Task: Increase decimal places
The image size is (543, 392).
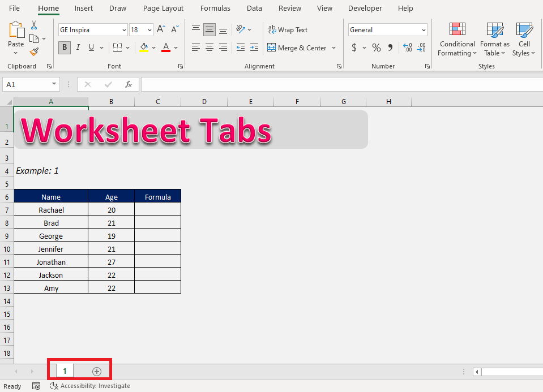Action: point(407,48)
